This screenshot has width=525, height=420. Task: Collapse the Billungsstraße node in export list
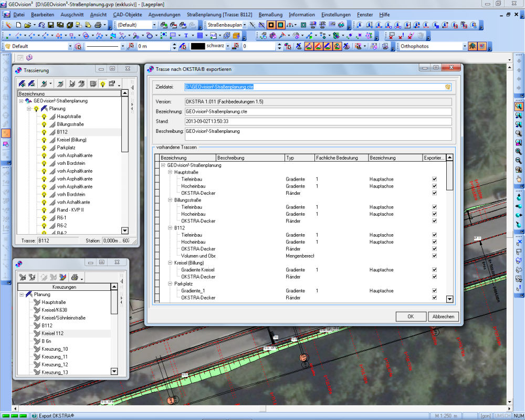click(170, 200)
